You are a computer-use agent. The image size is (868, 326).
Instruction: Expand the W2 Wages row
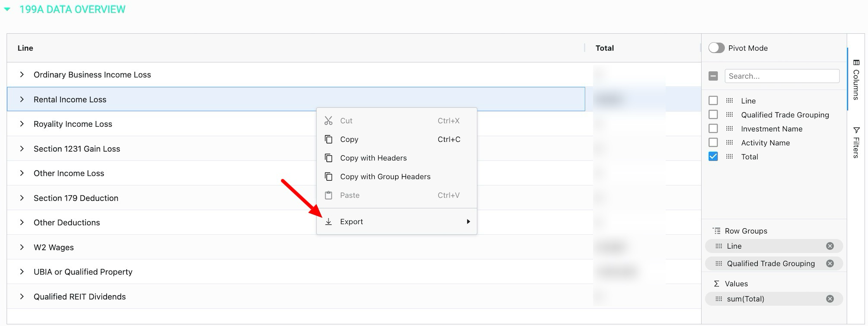point(22,247)
